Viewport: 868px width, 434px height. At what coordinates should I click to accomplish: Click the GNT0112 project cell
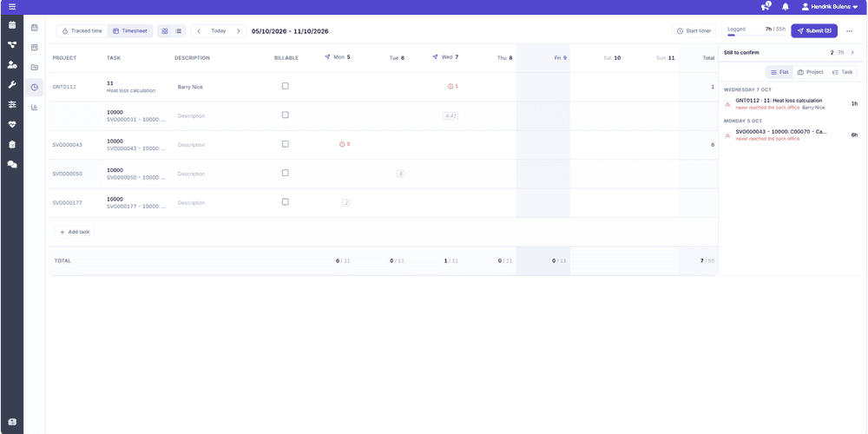tap(64, 87)
